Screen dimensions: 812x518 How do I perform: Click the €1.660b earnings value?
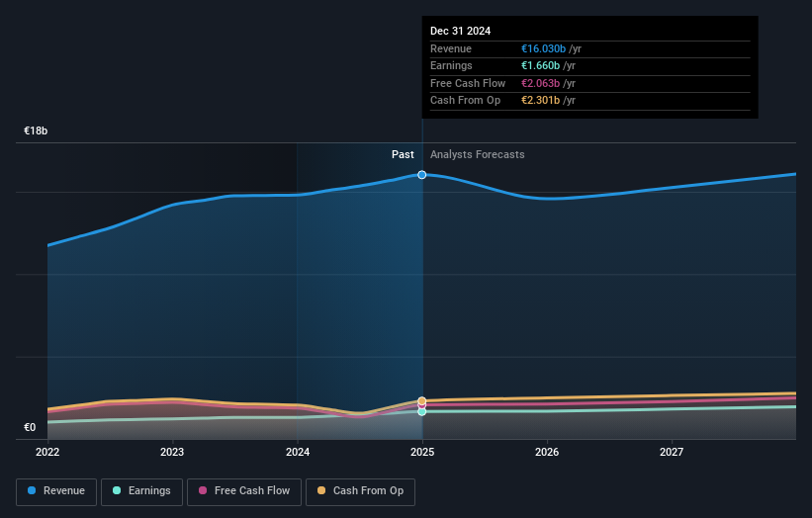click(x=540, y=65)
